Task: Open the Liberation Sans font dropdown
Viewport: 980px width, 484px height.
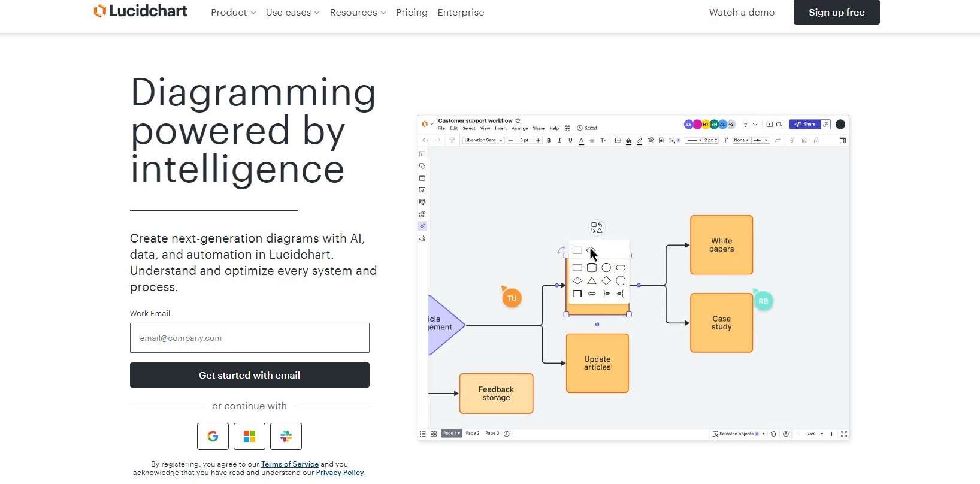Action: 483,140
